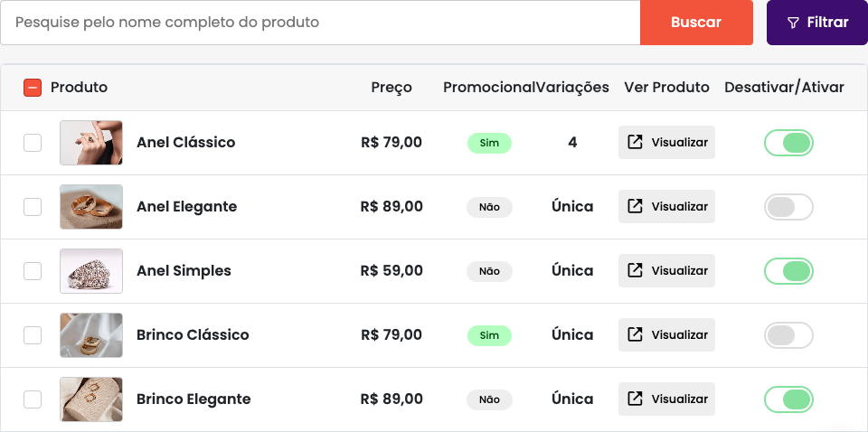Image resolution: width=868 pixels, height=432 pixels.
Task: Click the external-link icon for Anel Clássico
Action: point(635,142)
